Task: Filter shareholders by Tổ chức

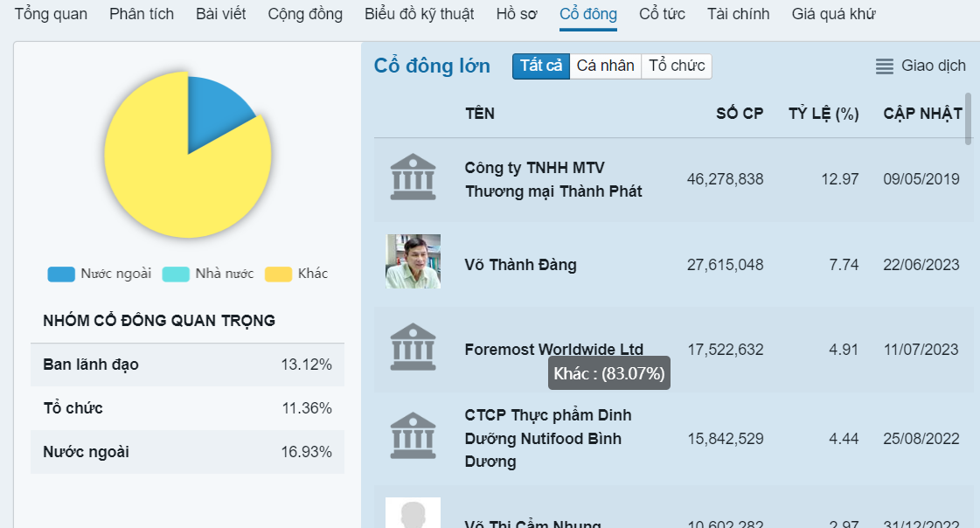Action: (x=677, y=66)
